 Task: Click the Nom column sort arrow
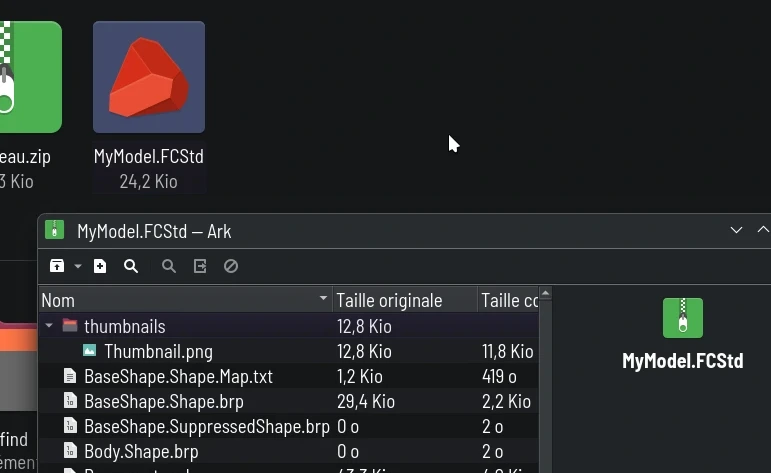click(x=323, y=298)
